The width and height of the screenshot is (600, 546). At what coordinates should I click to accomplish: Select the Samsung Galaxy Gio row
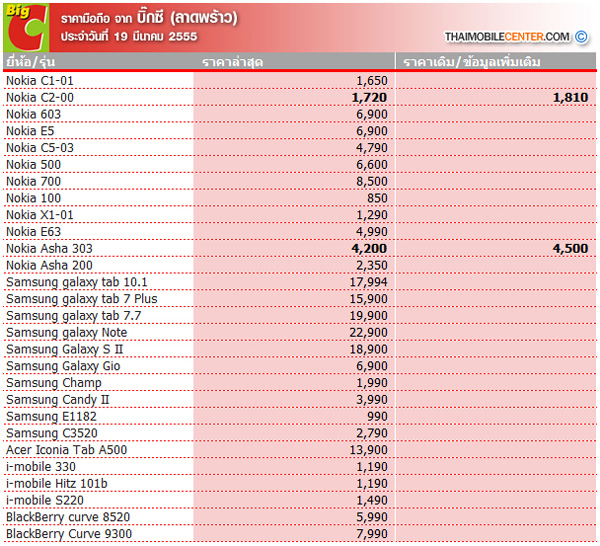point(63,367)
